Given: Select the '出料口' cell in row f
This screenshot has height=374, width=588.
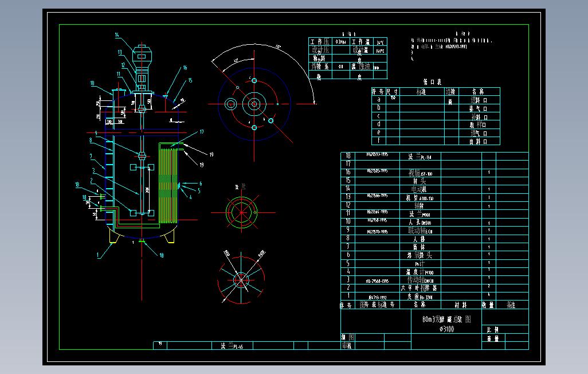Looking at the screenshot, I should coord(479,142).
